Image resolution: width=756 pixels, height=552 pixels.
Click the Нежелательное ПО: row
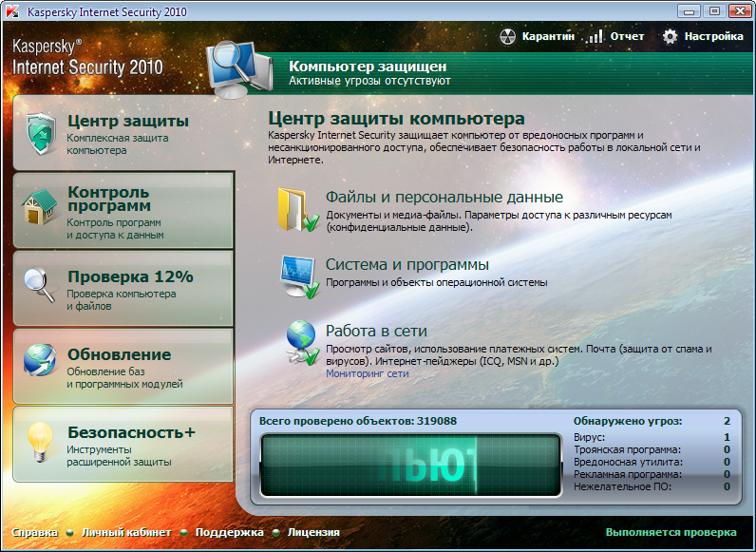coord(652,486)
